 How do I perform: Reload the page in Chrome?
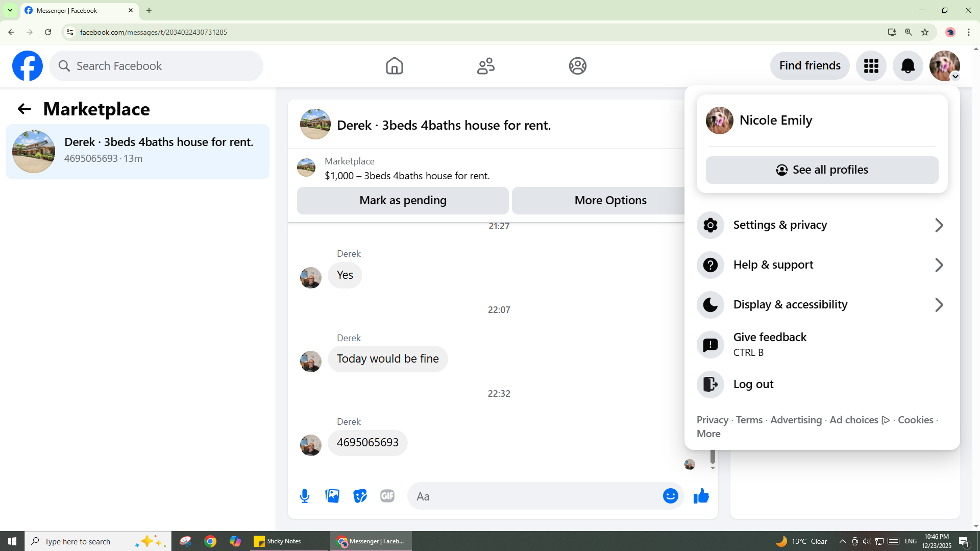pyautogui.click(x=48, y=32)
